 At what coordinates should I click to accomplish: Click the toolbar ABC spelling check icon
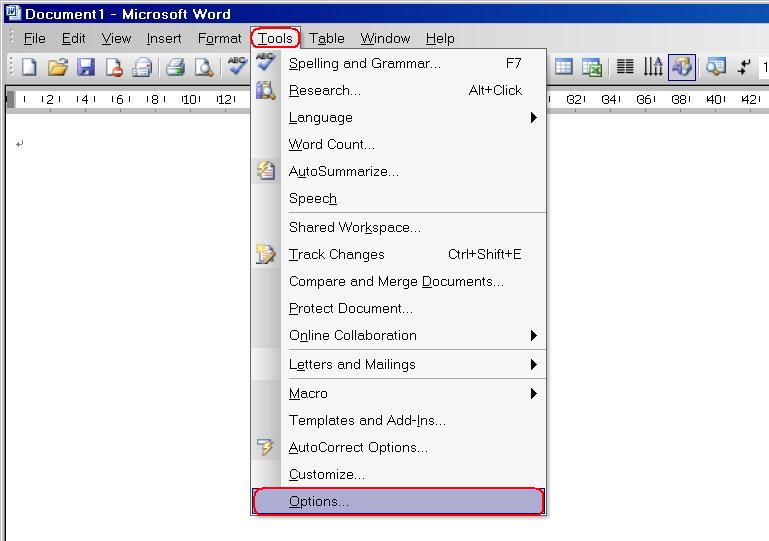pos(237,66)
